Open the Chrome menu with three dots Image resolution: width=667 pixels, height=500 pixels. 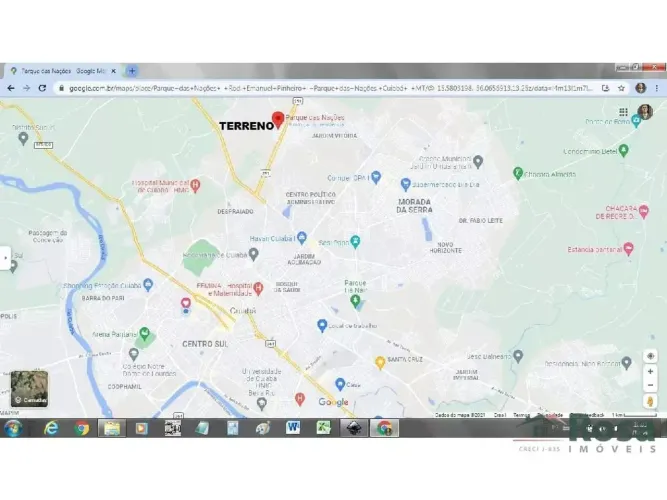point(657,88)
